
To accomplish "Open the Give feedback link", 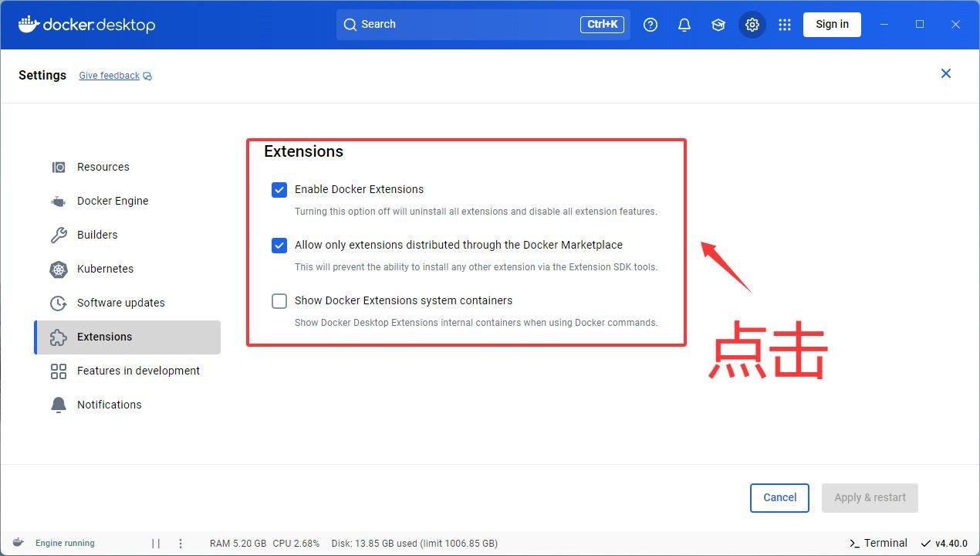I will point(110,76).
